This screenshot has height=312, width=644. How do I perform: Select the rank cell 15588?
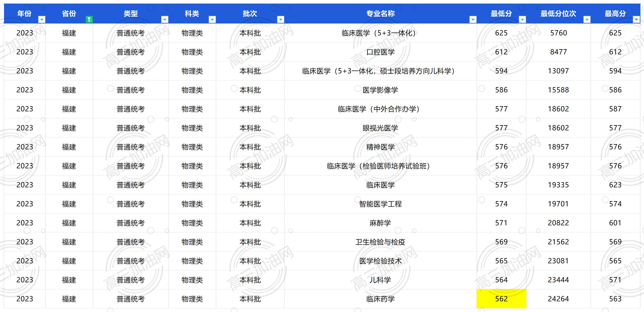tap(559, 90)
